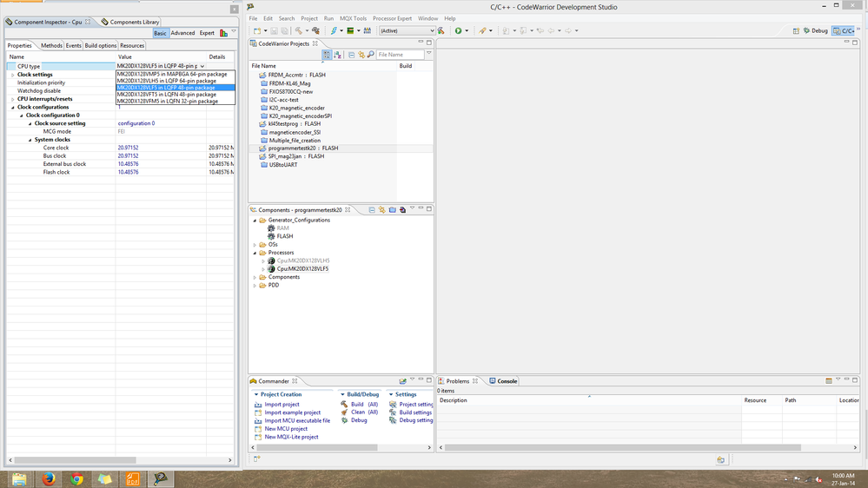Click the link icon in Components view toolbar
The image size is (868, 488).
(382, 210)
